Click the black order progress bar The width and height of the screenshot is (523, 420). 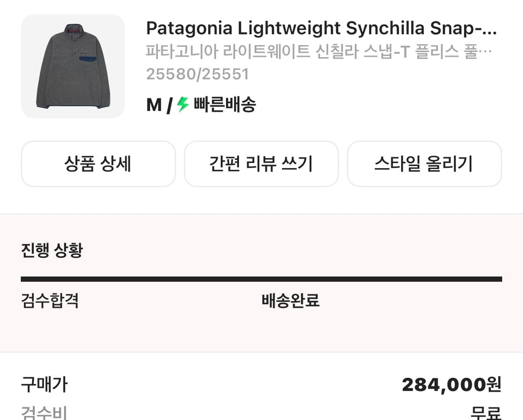[x=261, y=279]
